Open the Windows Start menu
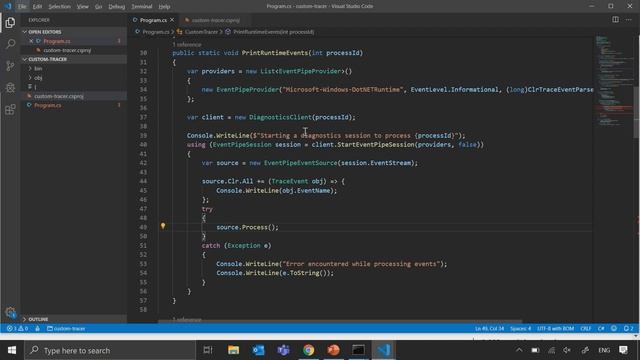The image size is (640, 360). coord(12,350)
